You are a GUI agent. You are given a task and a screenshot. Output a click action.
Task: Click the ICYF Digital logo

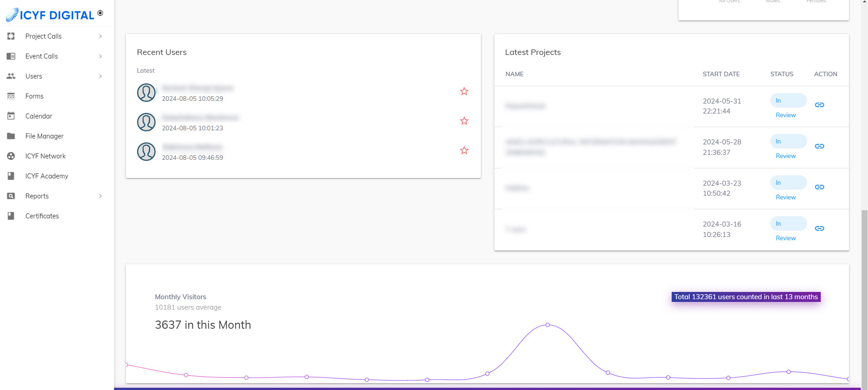pyautogui.click(x=50, y=15)
